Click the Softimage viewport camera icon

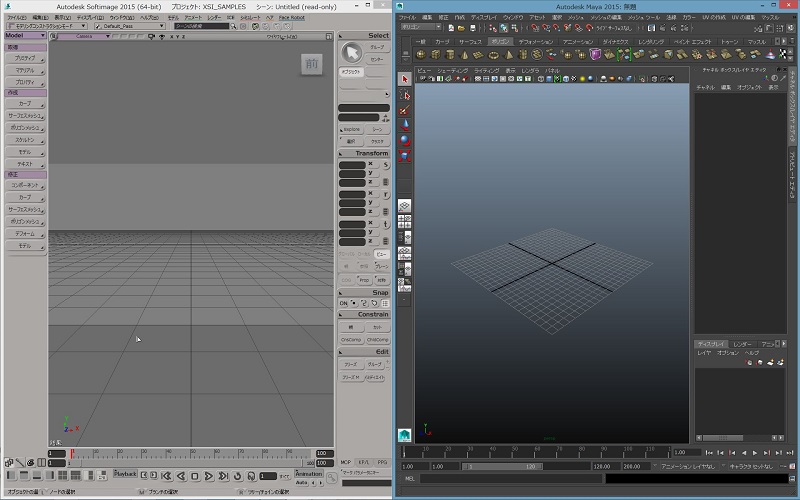tap(151, 37)
